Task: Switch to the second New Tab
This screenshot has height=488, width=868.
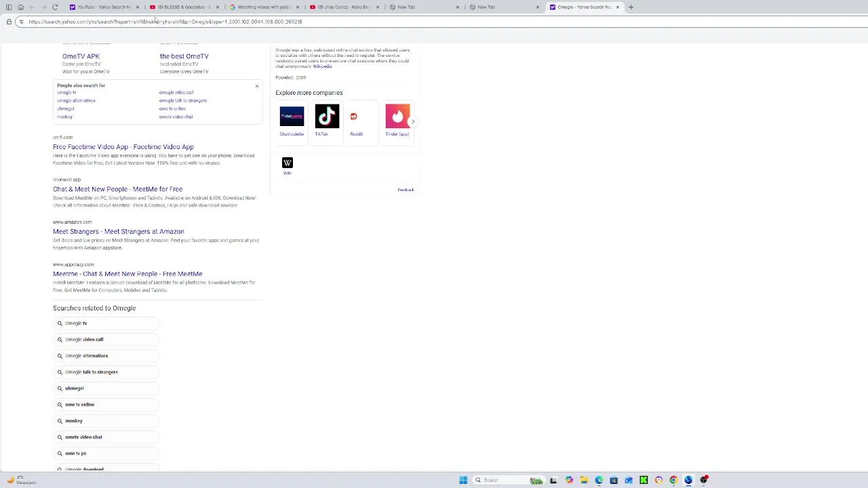Action: click(505, 7)
